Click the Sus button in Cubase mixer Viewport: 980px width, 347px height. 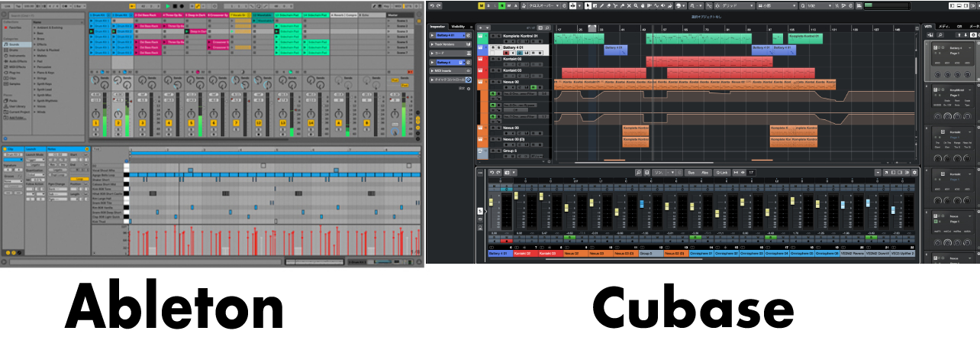point(691,173)
